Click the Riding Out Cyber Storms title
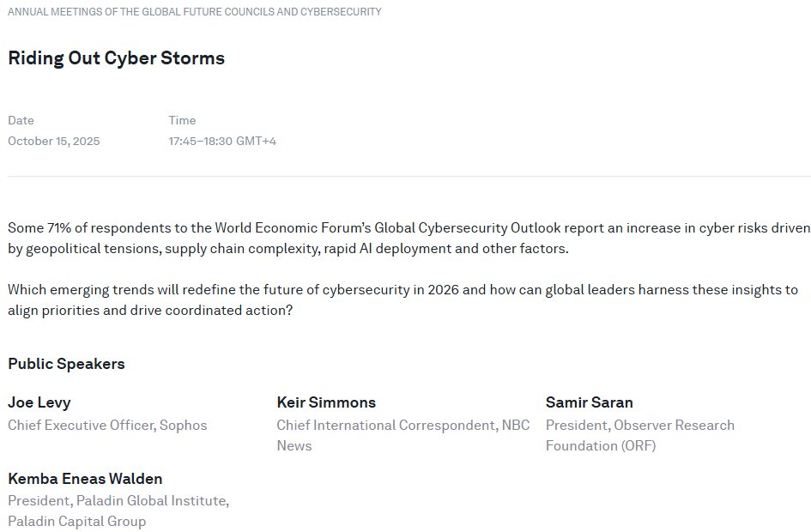Viewport: 811px width, 532px height. [x=116, y=58]
